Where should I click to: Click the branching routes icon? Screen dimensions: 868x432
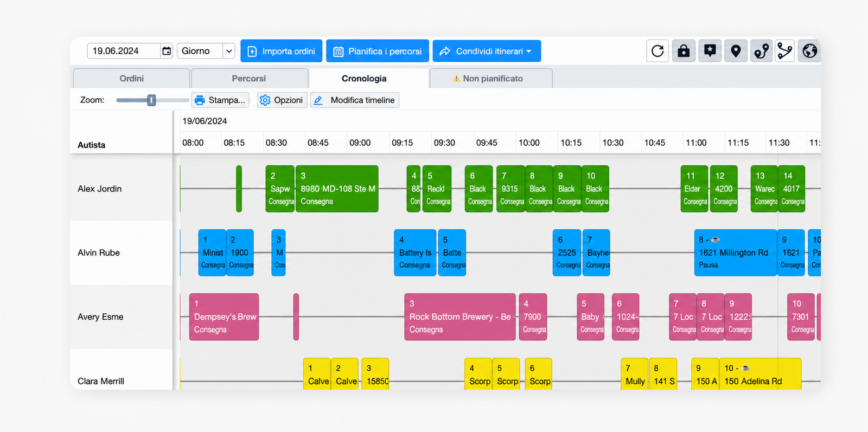[x=784, y=51]
